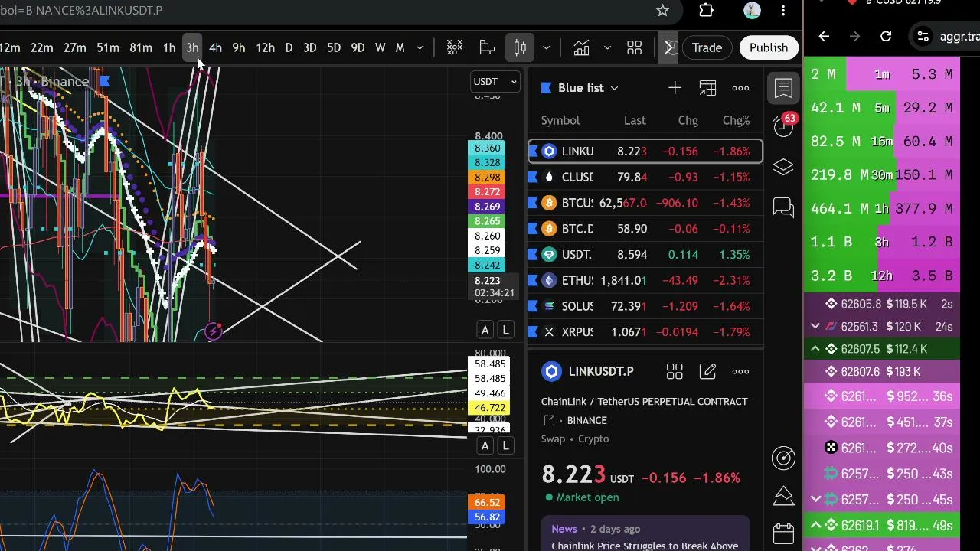Go back in the aggr.trade window
This screenshot has height=551, width=980.
[x=824, y=36]
